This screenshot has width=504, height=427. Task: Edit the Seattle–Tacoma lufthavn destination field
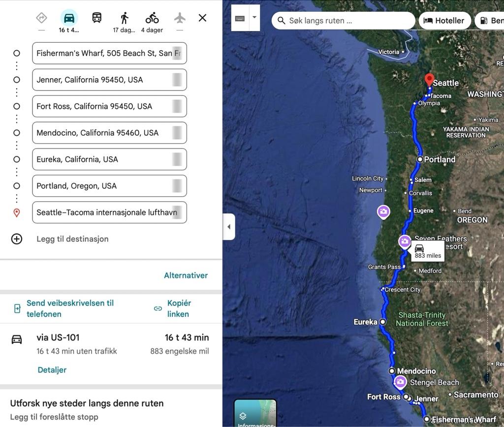pos(109,213)
